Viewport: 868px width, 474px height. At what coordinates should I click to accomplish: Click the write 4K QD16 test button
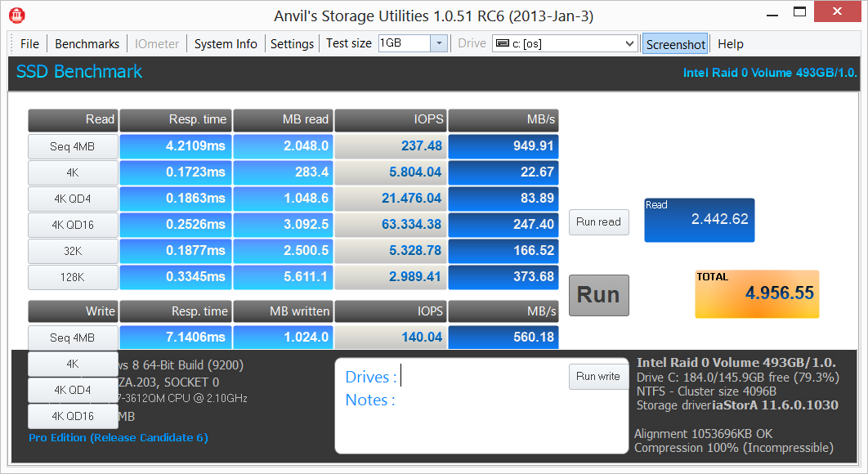73,416
